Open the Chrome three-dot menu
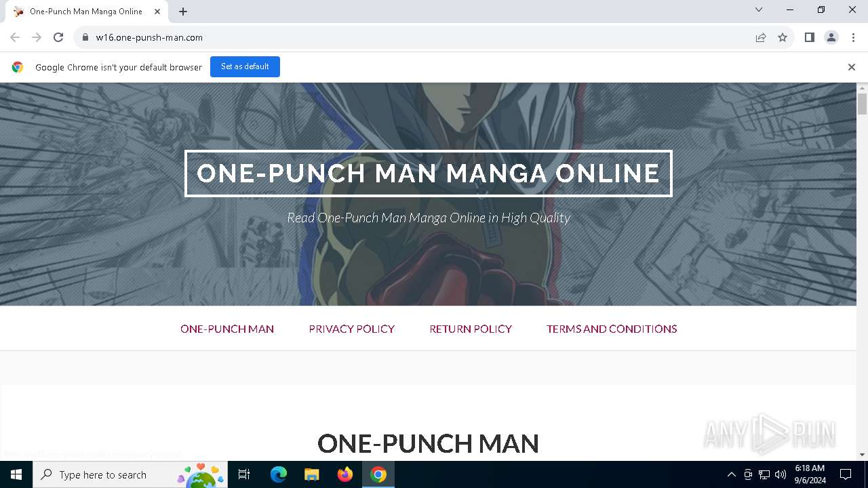Image resolution: width=868 pixels, height=488 pixels. click(853, 37)
